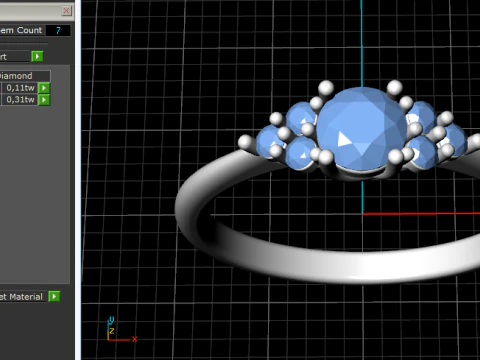
Task: Click green arrow beside 0,31tw
Action: 44,100
